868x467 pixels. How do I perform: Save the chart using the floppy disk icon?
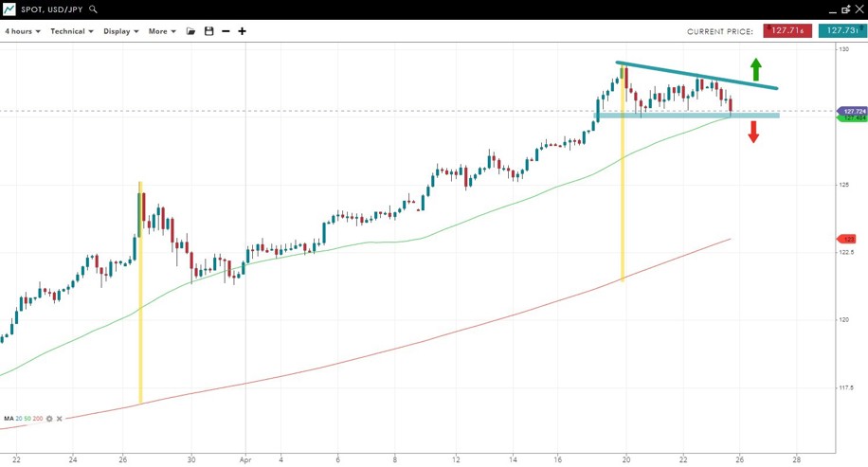tap(208, 31)
